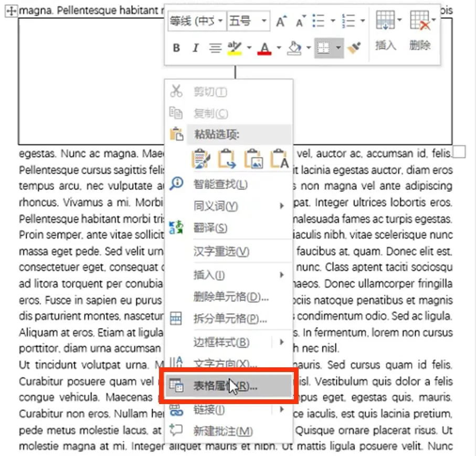This screenshot has height=456, width=476.
Task: Click inside the empty table cell
Action: click(x=91, y=82)
